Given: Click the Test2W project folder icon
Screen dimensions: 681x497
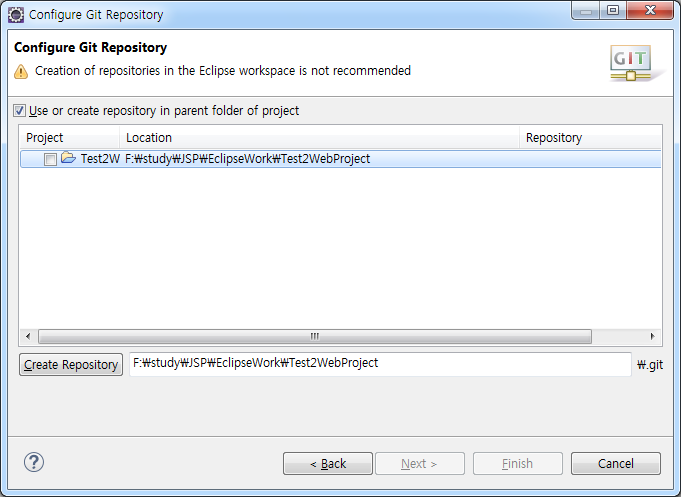Looking at the screenshot, I should click(68, 158).
